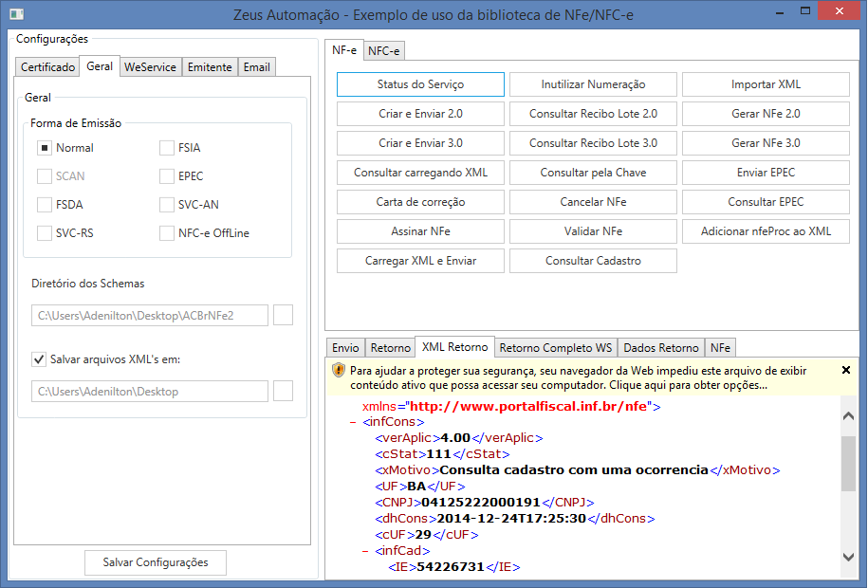Click Criar e Enviar 3.0
868x588 pixels.
point(420,143)
